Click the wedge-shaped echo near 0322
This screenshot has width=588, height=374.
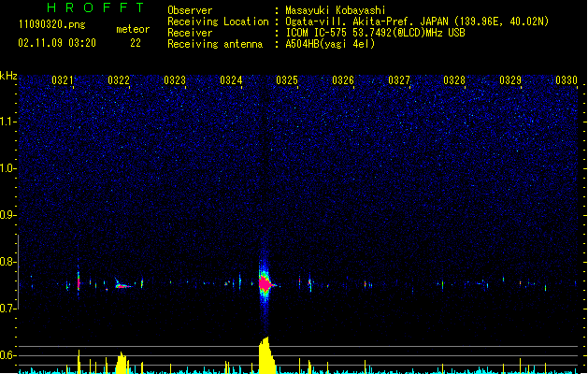[x=122, y=285]
